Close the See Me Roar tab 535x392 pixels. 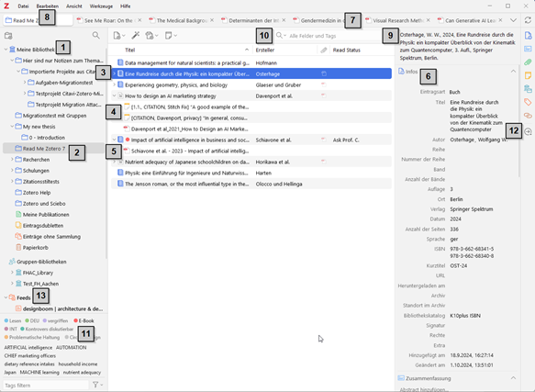click(139, 20)
